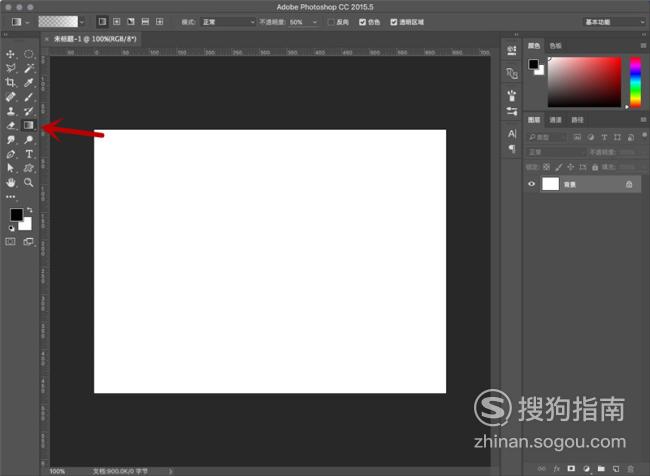Open the Brush settings panel icon
Screen dimensions: 650x476
tap(512, 96)
